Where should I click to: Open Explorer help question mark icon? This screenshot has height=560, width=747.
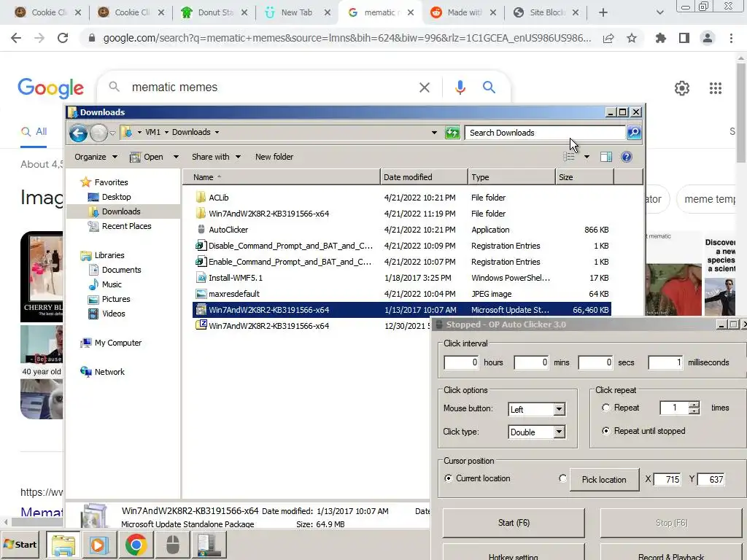click(x=627, y=157)
